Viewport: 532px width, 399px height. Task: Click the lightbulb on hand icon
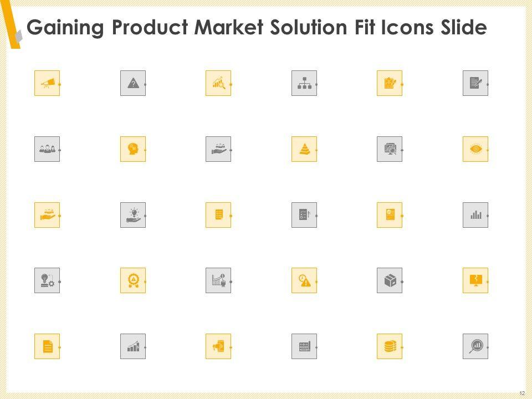(x=133, y=215)
